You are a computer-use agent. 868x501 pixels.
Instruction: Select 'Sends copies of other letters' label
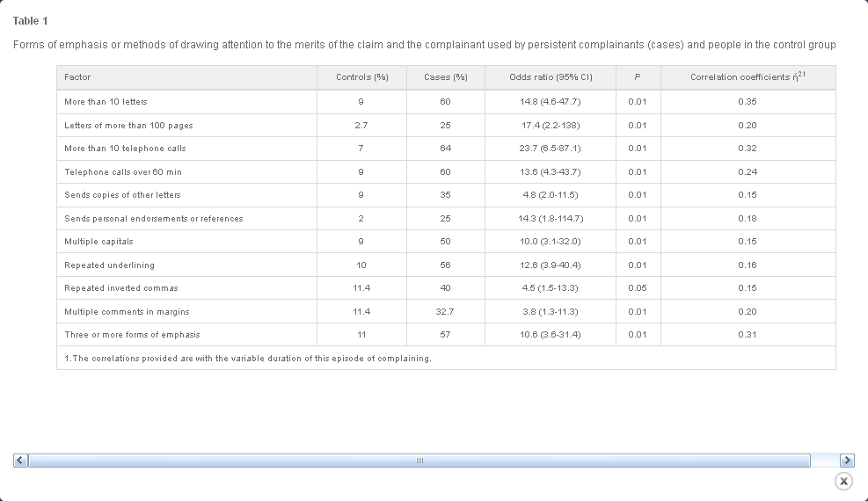pos(122,194)
